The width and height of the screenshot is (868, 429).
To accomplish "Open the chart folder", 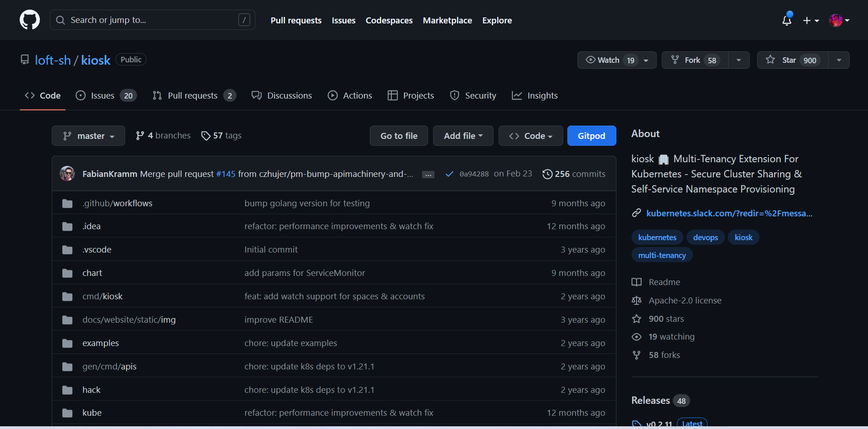I will tap(92, 273).
